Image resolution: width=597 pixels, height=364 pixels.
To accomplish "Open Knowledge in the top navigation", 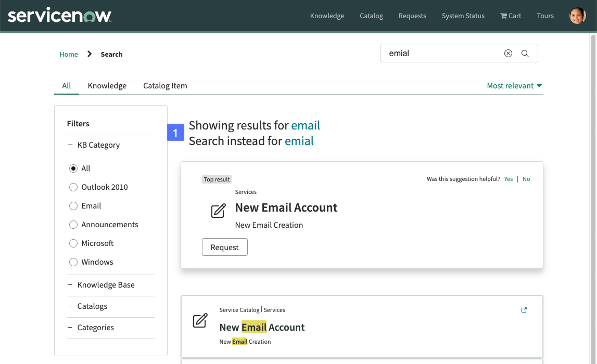I will point(327,16).
